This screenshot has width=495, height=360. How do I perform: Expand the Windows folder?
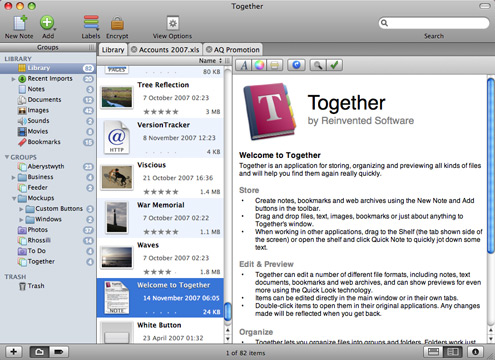(x=21, y=220)
